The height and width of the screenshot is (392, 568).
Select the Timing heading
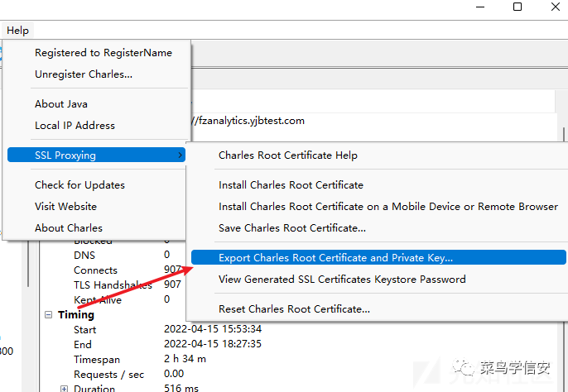coord(76,315)
